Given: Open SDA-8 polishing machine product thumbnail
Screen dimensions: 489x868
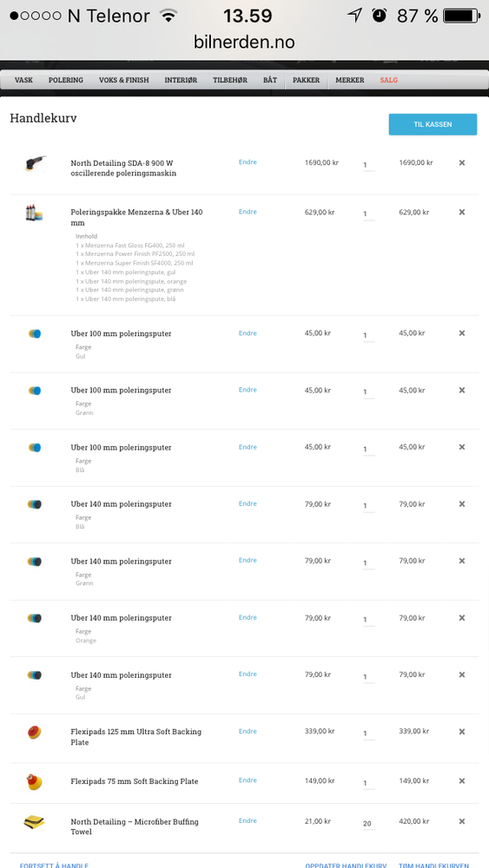Looking at the screenshot, I should (35, 164).
